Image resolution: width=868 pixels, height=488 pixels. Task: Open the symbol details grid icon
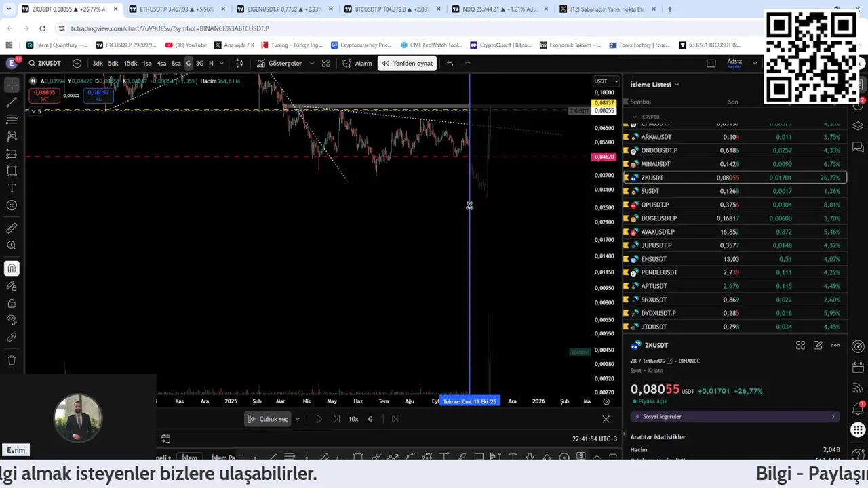tap(800, 345)
